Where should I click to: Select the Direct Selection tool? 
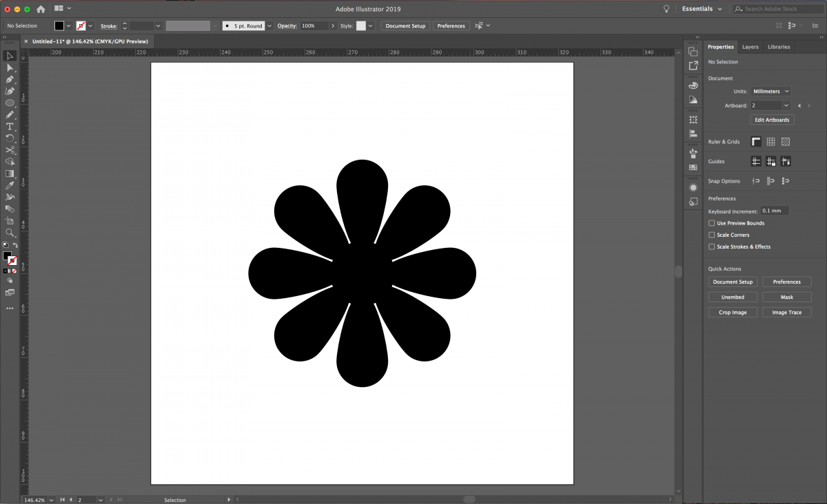tap(10, 67)
